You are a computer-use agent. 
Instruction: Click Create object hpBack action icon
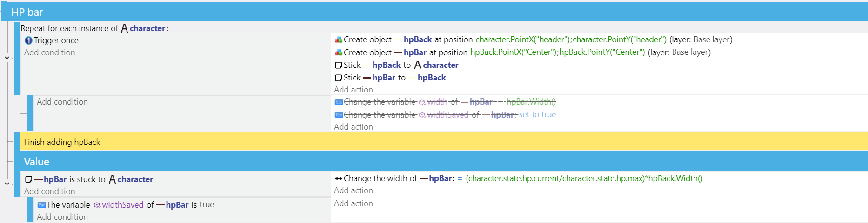coord(339,39)
